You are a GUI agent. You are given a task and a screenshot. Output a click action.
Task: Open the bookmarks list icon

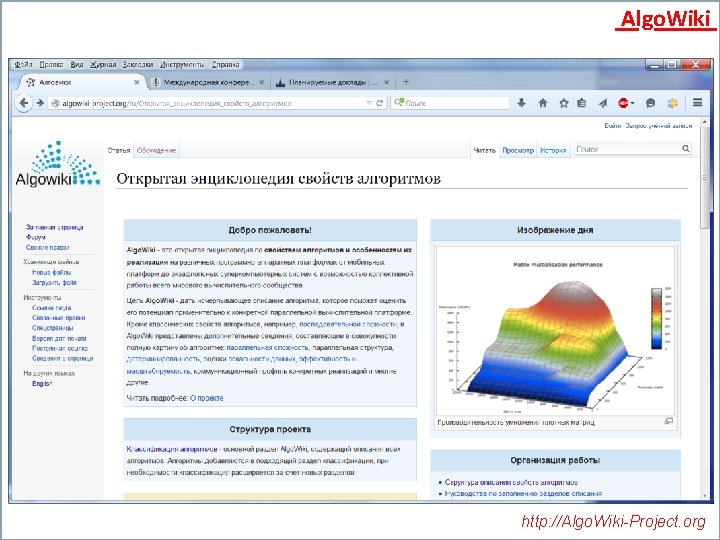pos(582,103)
